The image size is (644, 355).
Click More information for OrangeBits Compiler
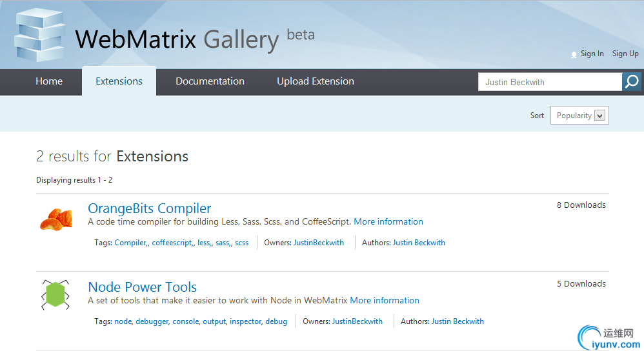point(388,221)
